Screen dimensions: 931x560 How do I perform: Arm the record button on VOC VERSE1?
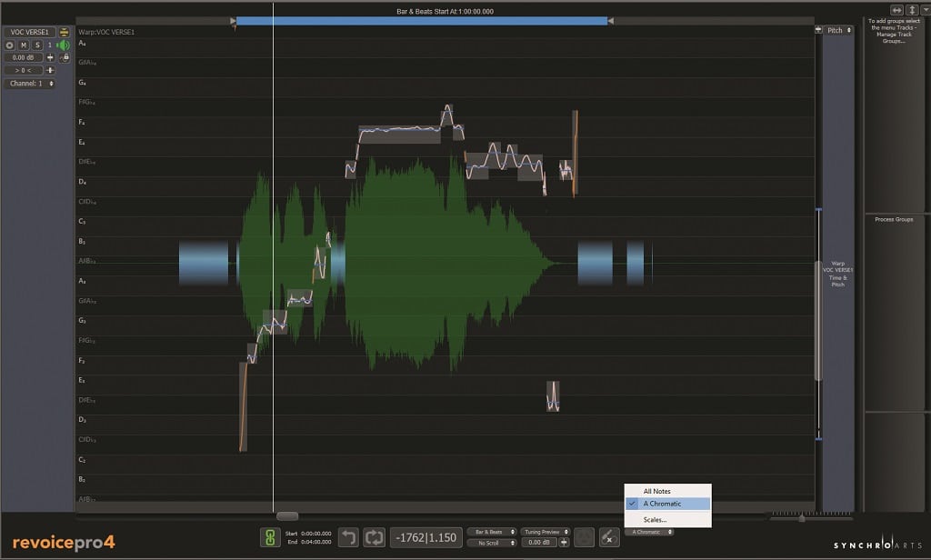9,45
